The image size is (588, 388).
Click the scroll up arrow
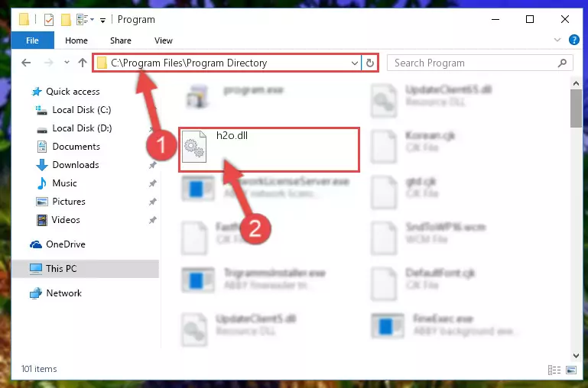576,83
